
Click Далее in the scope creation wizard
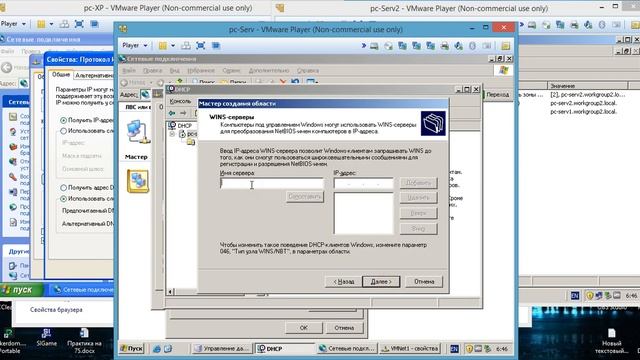381,282
